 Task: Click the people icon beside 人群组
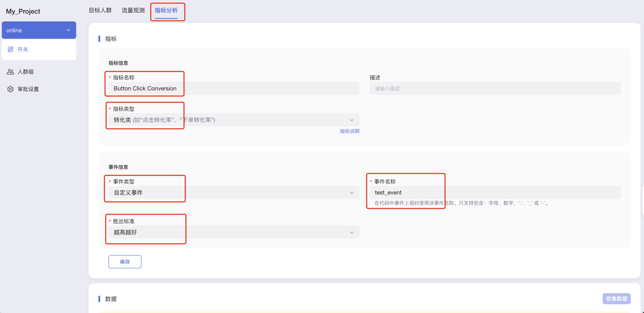(10, 72)
